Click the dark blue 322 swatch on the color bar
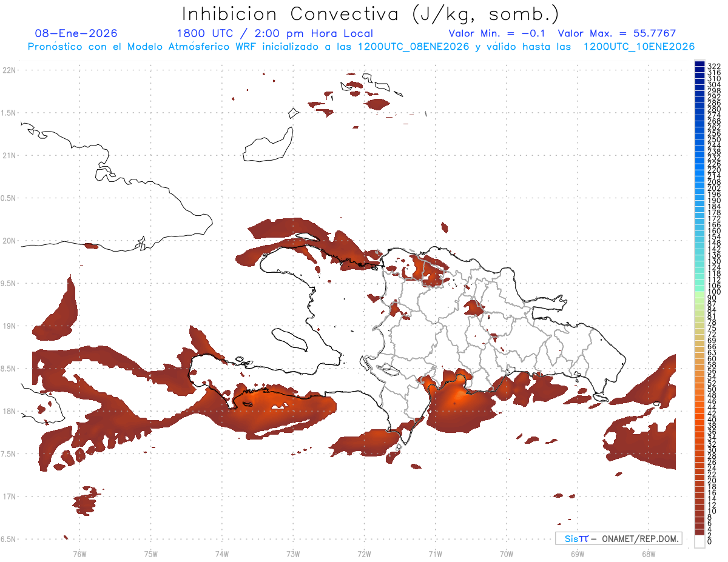Screen dimensions: 728x562 point(699,64)
